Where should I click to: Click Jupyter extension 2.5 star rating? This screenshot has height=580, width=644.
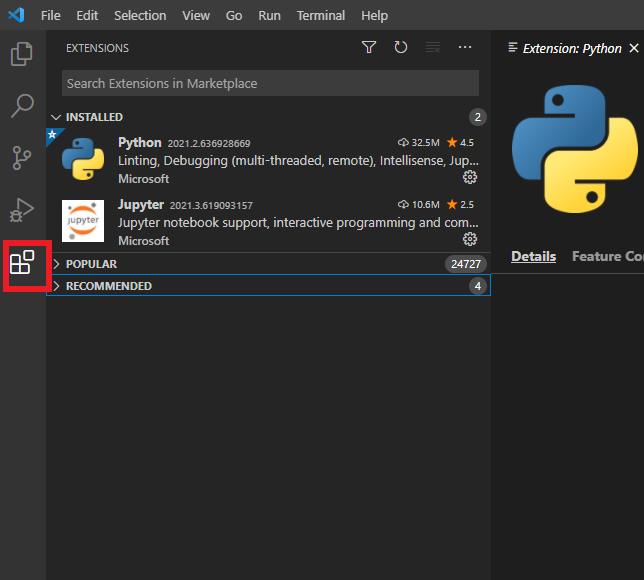(x=460, y=205)
